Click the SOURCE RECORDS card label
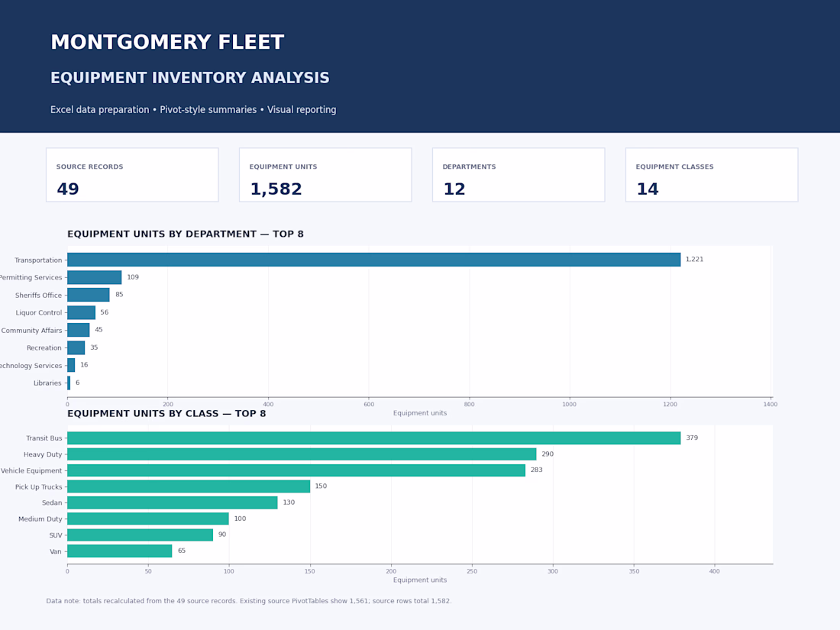The height and width of the screenshot is (630, 840). 89,166
